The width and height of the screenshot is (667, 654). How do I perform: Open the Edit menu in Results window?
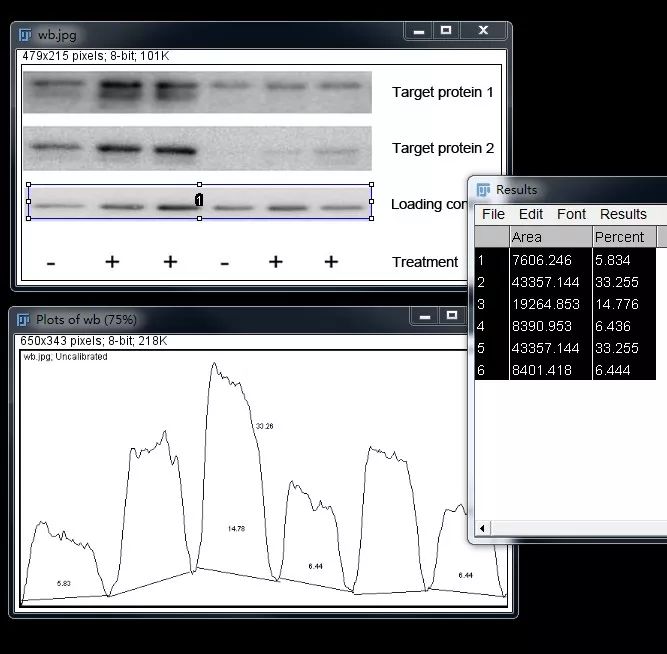(x=530, y=214)
